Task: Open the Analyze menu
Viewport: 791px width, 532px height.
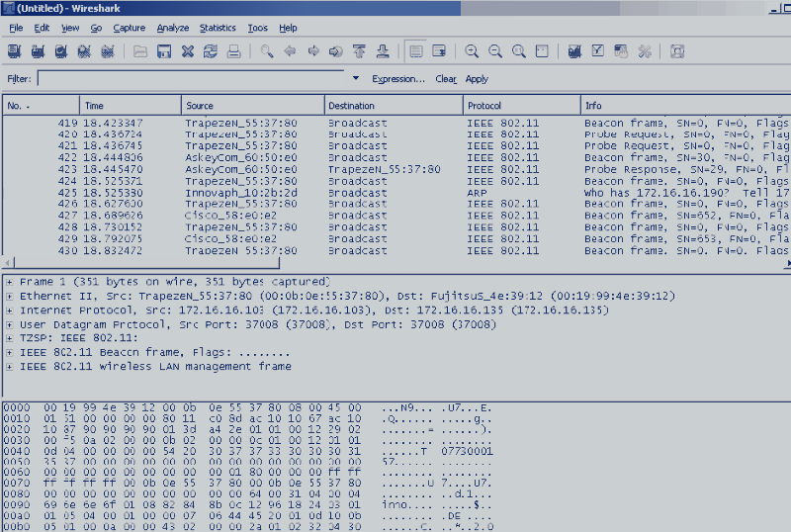Action: point(172,28)
